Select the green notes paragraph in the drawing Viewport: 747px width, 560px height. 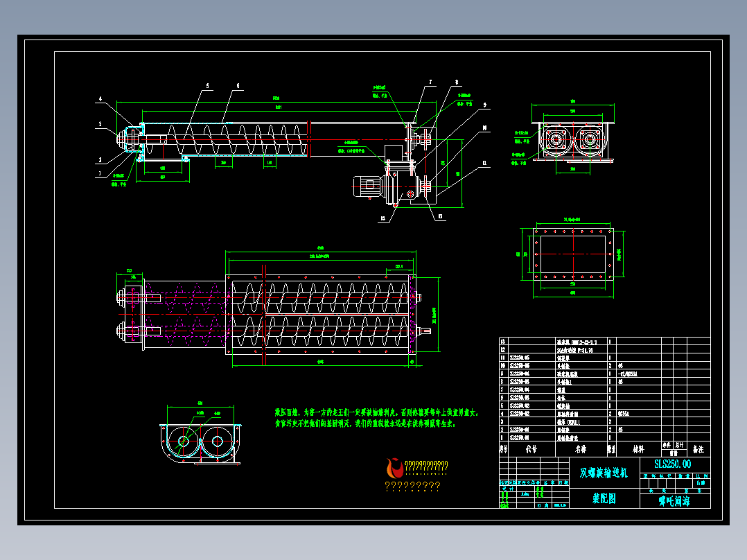click(x=376, y=418)
